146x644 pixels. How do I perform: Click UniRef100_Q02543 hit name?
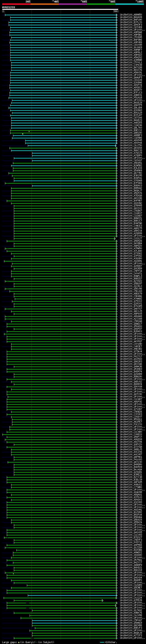(131, 359)
